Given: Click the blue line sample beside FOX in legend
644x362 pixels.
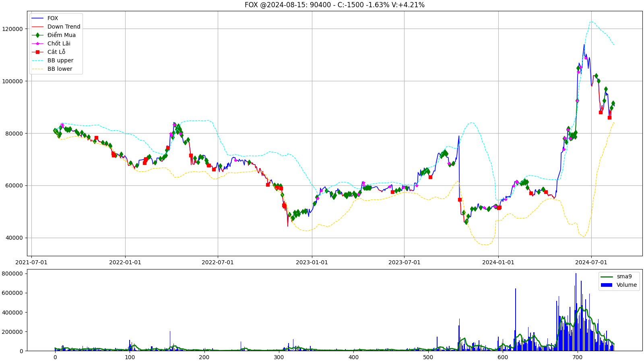Looking at the screenshot, I should click(37, 18).
